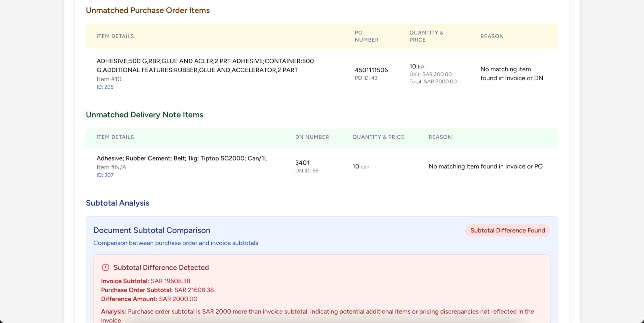
Task: Click the alert icon beside Subtotal Difference Detected
Action: pyautogui.click(x=105, y=267)
